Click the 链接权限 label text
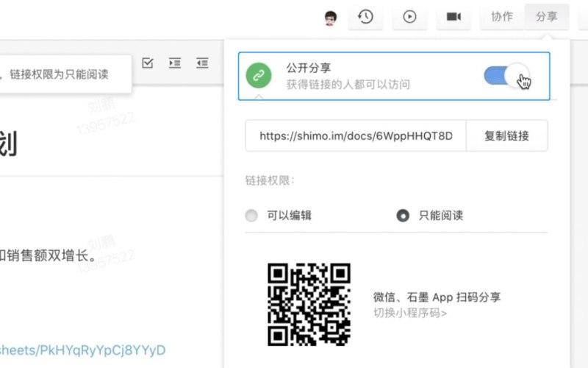 pos(270,180)
